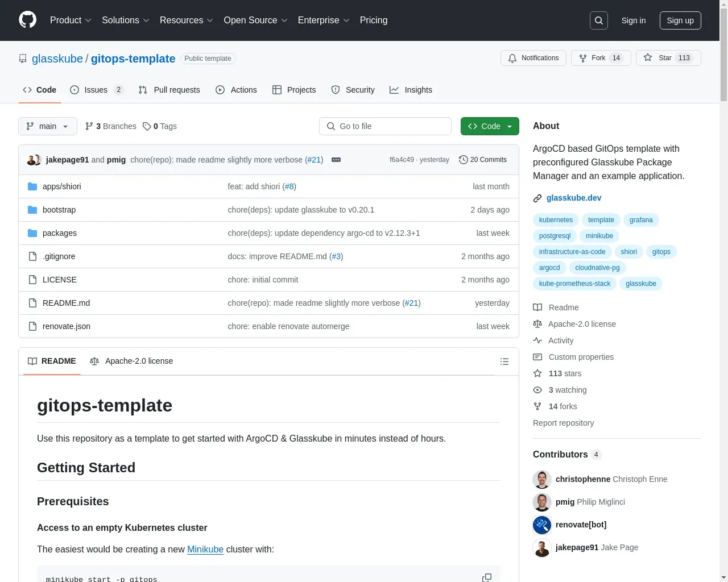Click the bootstrap folder icon
The image size is (728, 582).
[32, 210]
